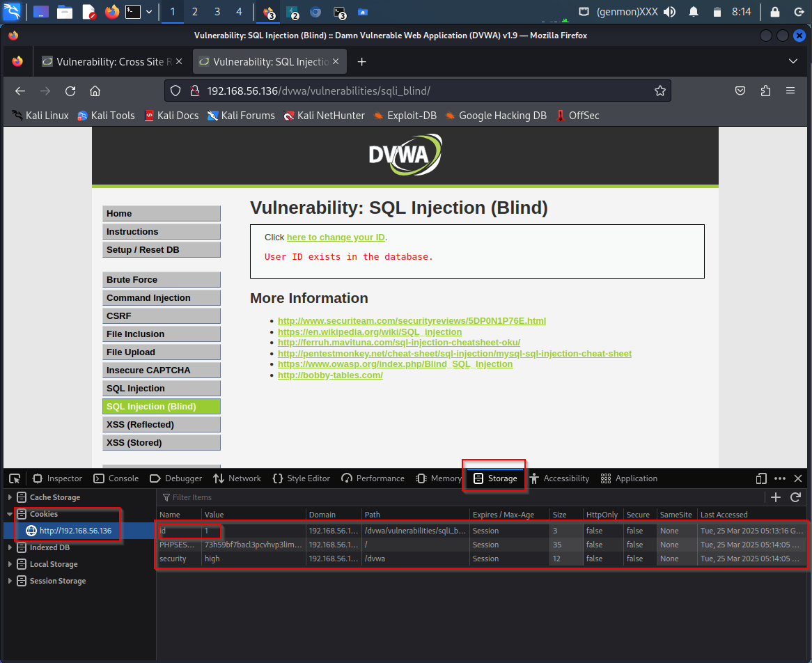Close the SQL Injection browser tab
The width and height of the screenshot is (812, 663).
tap(336, 61)
